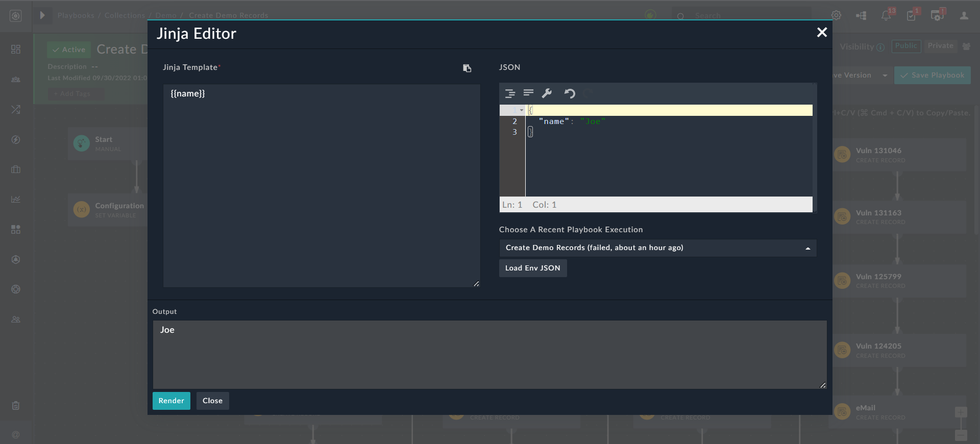Copy the Jinja Template to clipboard
Viewport: 980px width, 444px height.
point(467,68)
